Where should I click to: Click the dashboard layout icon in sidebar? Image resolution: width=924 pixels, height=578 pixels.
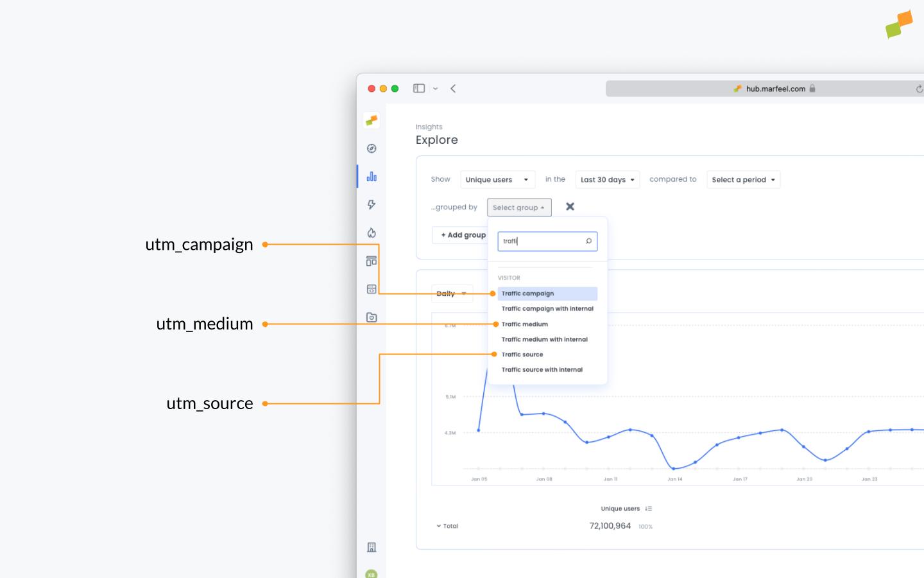[x=372, y=261]
